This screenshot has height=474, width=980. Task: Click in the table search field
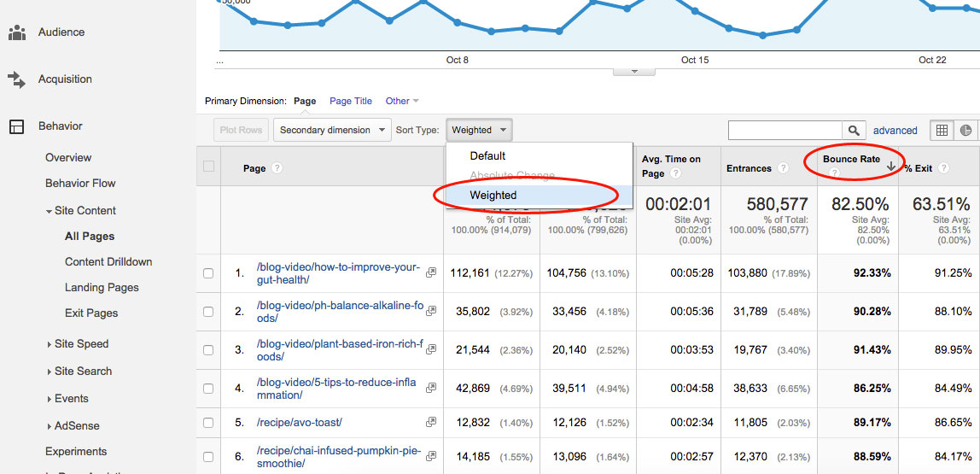pos(785,131)
